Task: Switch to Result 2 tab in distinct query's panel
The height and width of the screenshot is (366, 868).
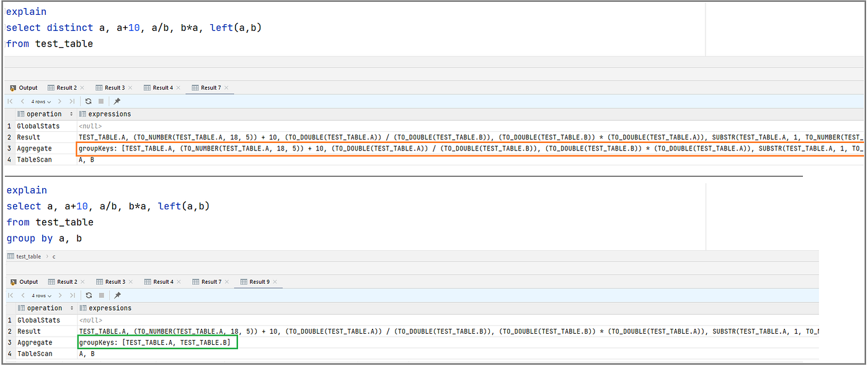Action: click(x=62, y=88)
